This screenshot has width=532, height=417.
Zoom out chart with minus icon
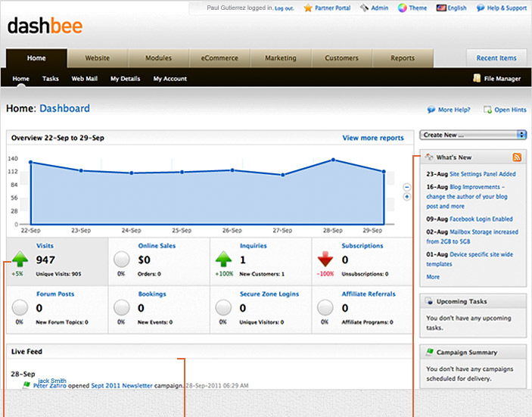407,187
